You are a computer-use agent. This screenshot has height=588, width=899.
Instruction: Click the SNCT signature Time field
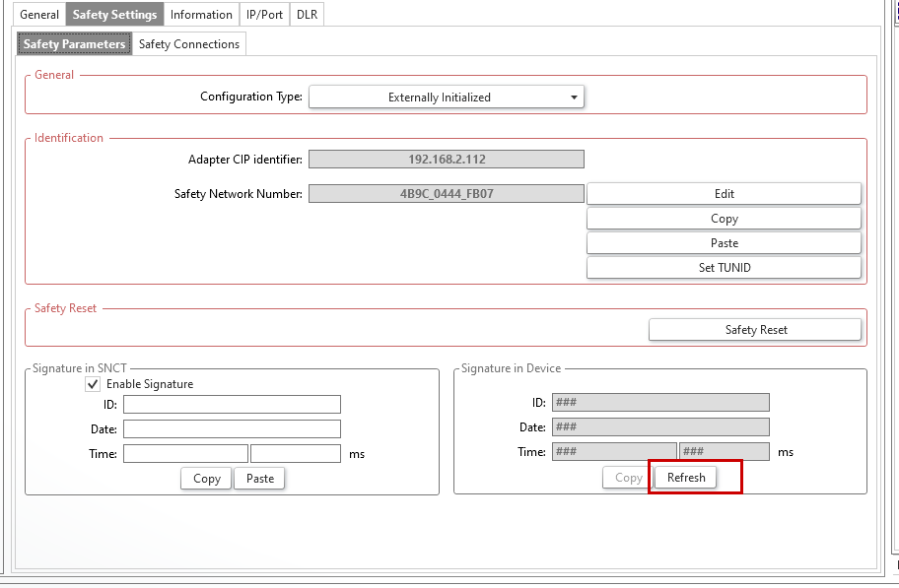pos(185,453)
